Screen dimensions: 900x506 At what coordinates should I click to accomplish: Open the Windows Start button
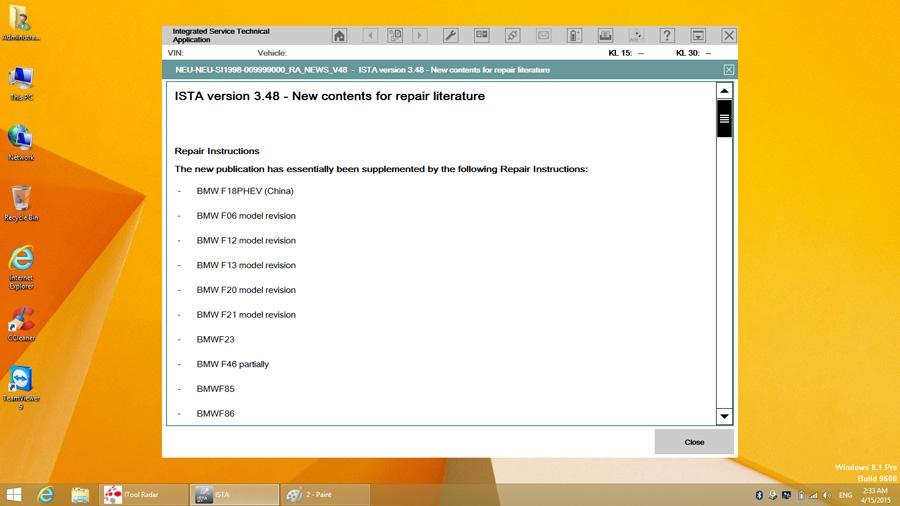coord(13,495)
